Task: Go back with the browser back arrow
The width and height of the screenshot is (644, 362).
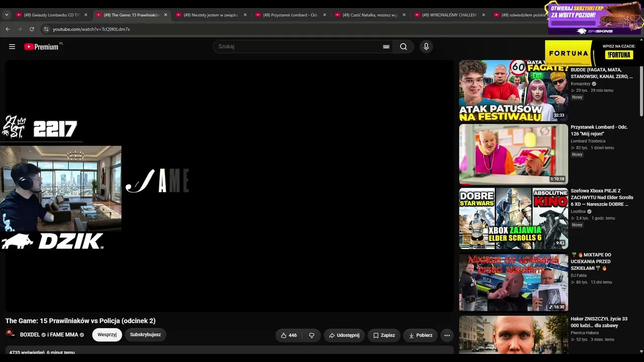Action: pyautogui.click(x=8, y=29)
